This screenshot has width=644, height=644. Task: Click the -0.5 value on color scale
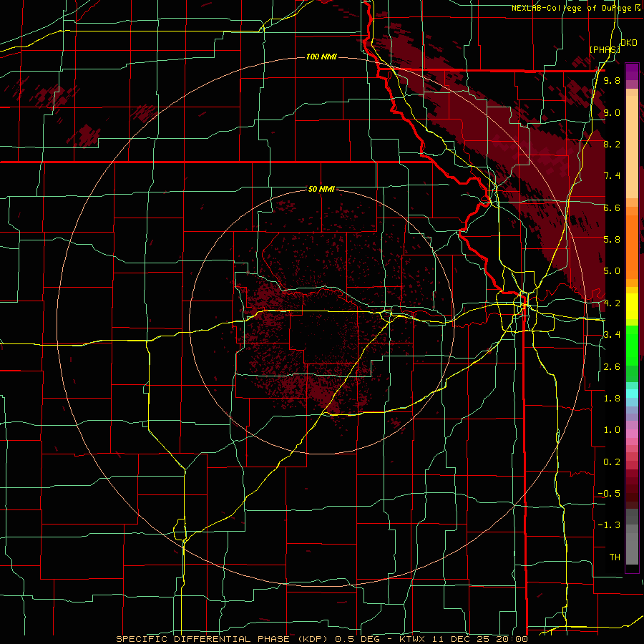(609, 494)
